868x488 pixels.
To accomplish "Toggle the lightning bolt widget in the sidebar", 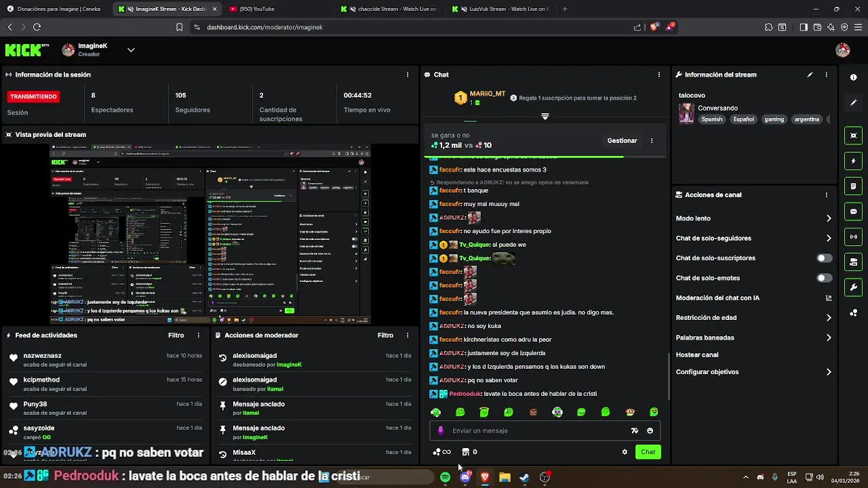I will click(853, 161).
